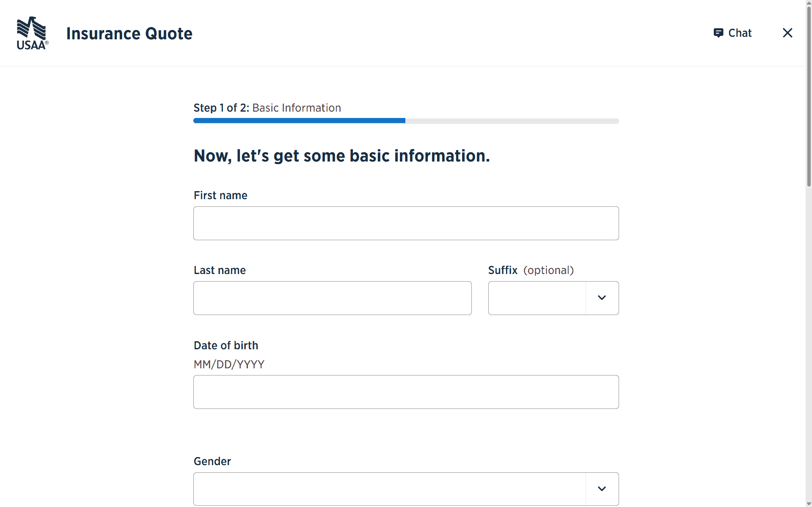This screenshot has width=812, height=507.
Task: Click the Insurance Quote title
Action: (x=129, y=33)
